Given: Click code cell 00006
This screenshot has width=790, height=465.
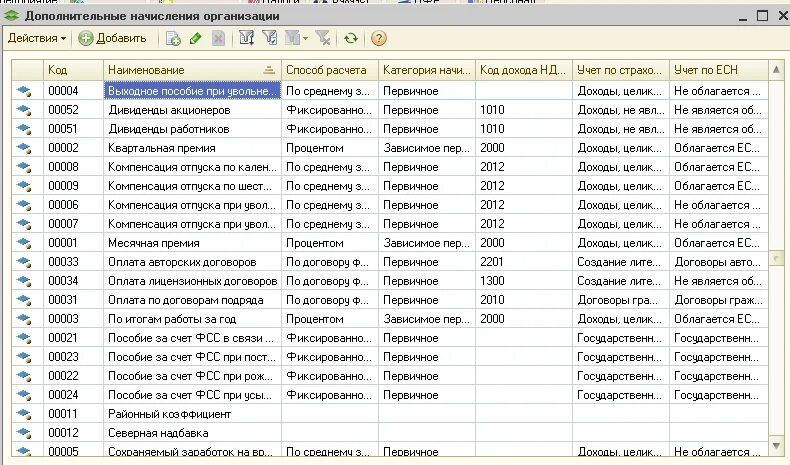Looking at the screenshot, I should coord(73,205).
